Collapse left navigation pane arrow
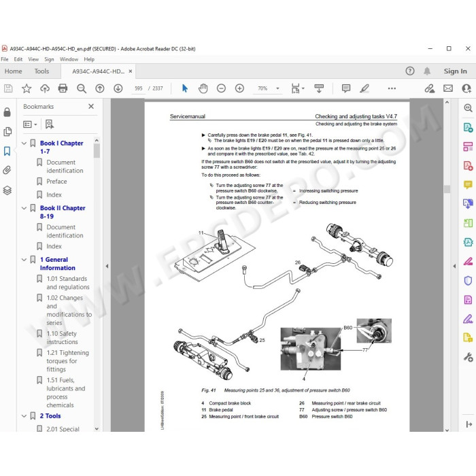 coord(107,266)
